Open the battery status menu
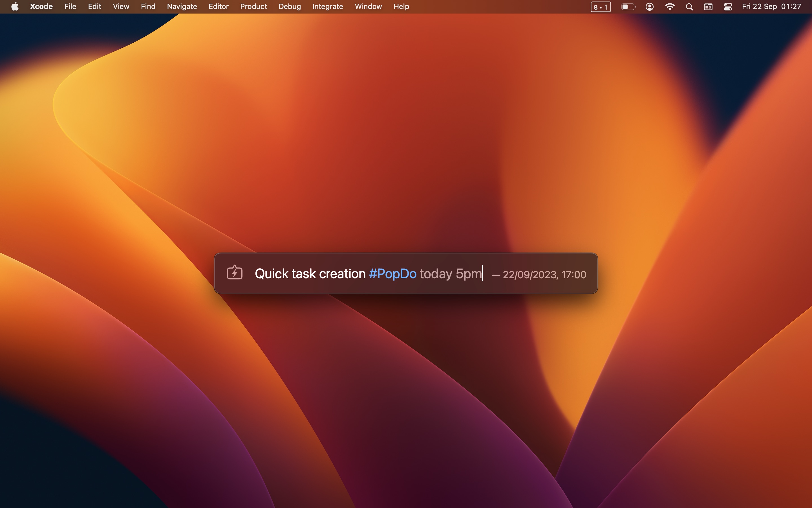This screenshot has height=508, width=812. [x=628, y=7]
